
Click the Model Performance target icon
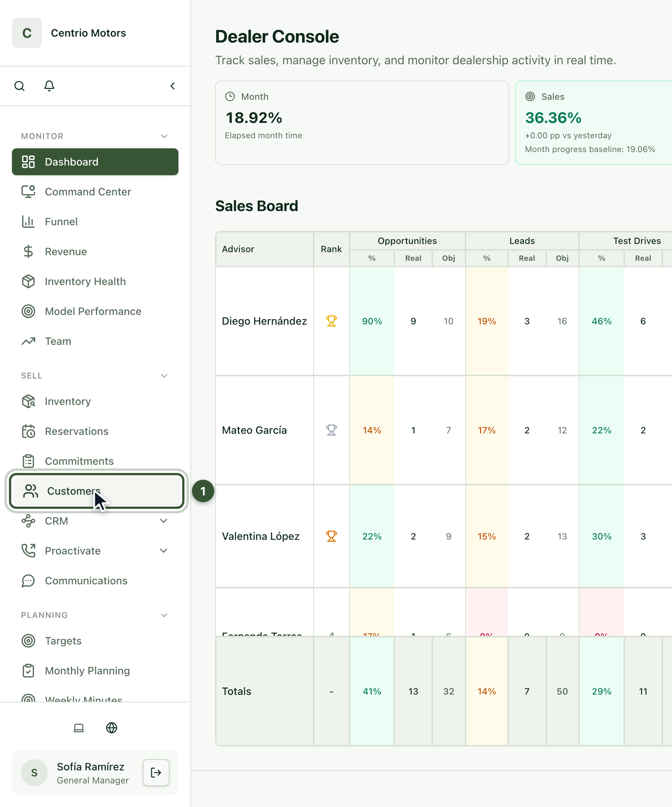point(28,311)
